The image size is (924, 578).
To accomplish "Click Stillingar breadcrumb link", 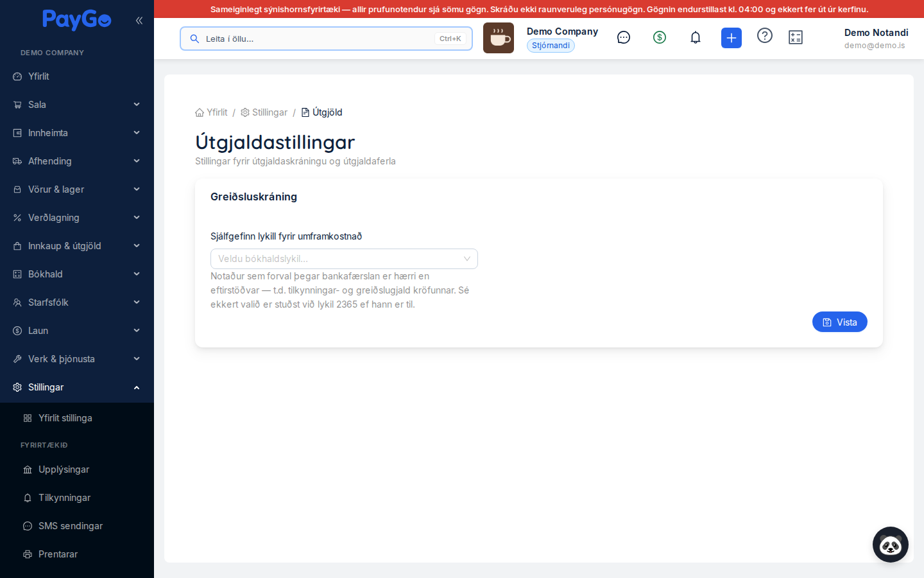I will [x=264, y=112].
